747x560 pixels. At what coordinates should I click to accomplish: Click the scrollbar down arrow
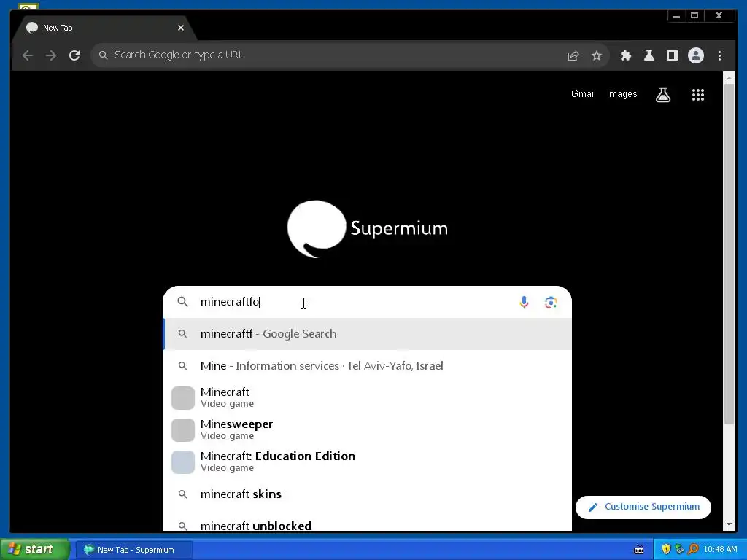click(x=729, y=524)
